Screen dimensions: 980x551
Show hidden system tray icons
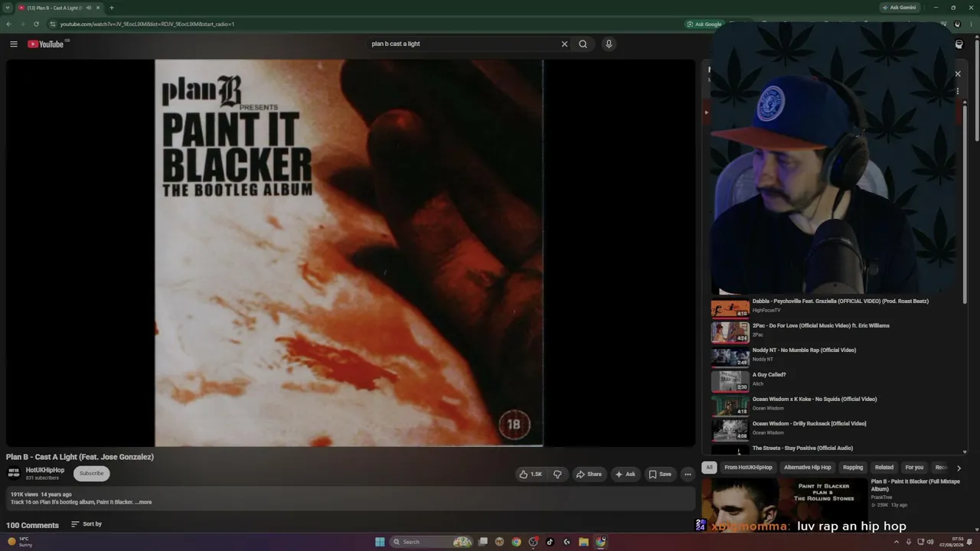[897, 542]
